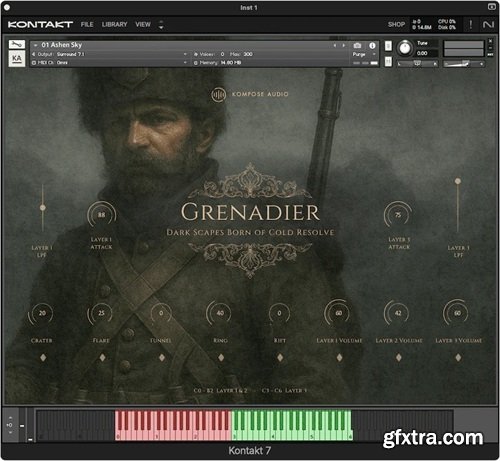Toggle the Mute button on instrument header
500x461 pixels.
click(x=388, y=61)
